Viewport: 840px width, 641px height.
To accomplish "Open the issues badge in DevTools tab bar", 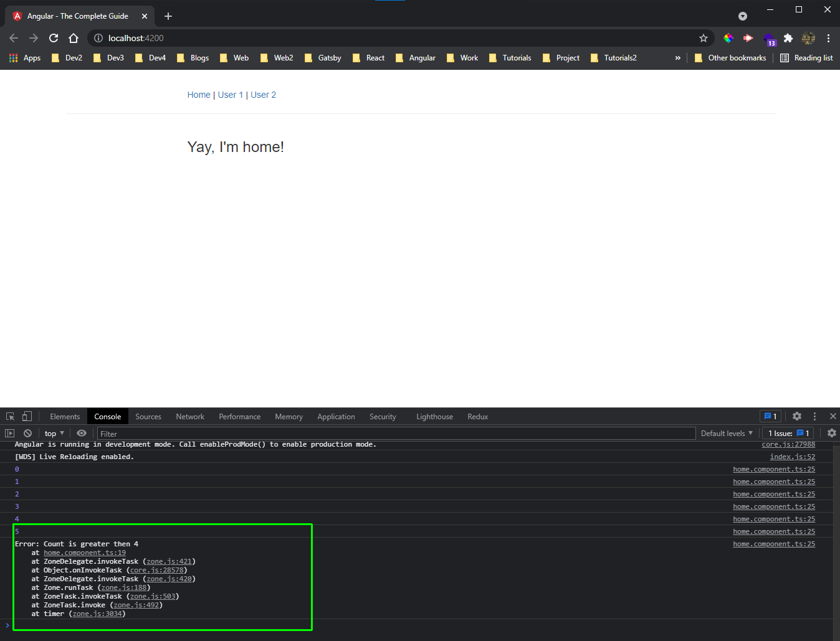I will [x=771, y=416].
